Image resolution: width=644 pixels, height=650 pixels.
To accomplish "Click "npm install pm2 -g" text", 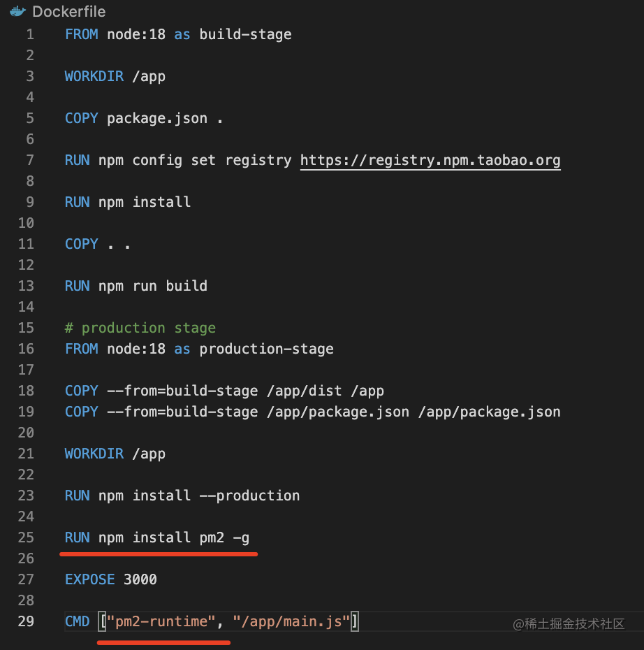I will coord(174,537).
